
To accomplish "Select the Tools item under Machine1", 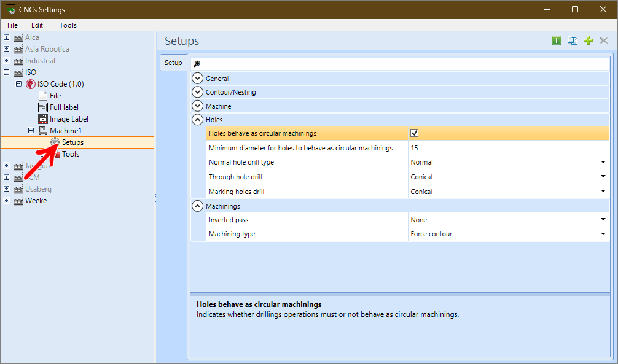I will [71, 154].
